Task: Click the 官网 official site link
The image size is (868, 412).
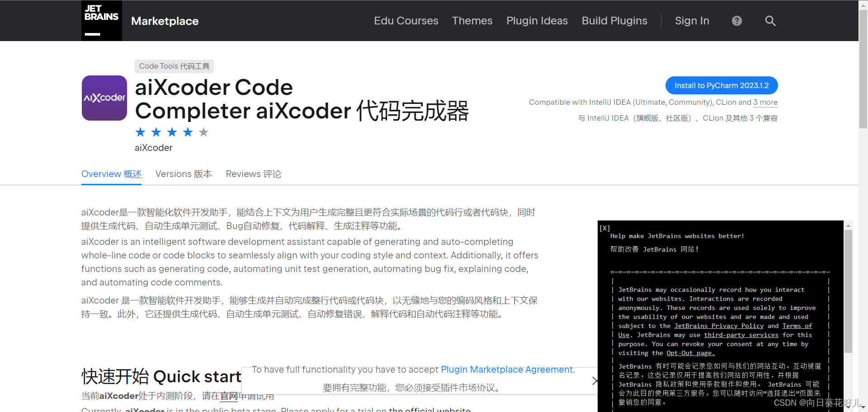Action: tap(229, 396)
